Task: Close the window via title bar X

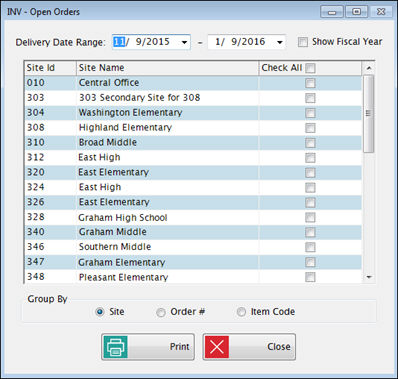Action: (381, 12)
